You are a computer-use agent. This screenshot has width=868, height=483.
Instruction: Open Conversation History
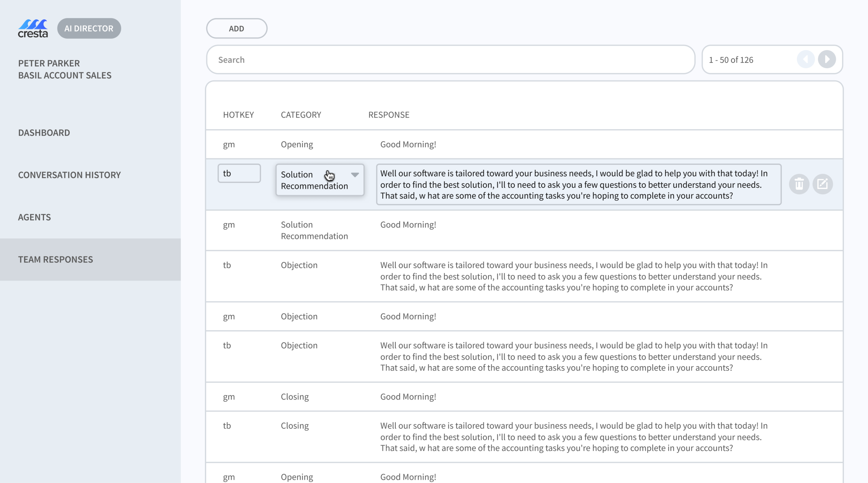coord(69,175)
